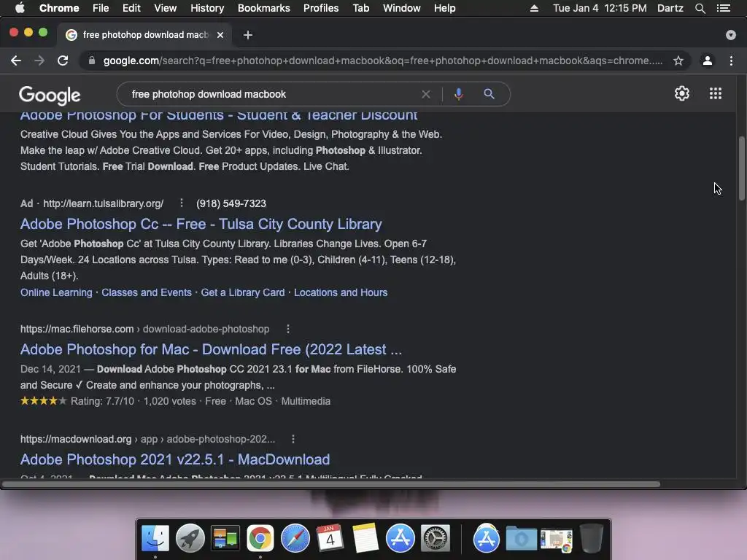The width and height of the screenshot is (747, 560).
Task: Open the Chrome profile avatar
Action: 708,61
